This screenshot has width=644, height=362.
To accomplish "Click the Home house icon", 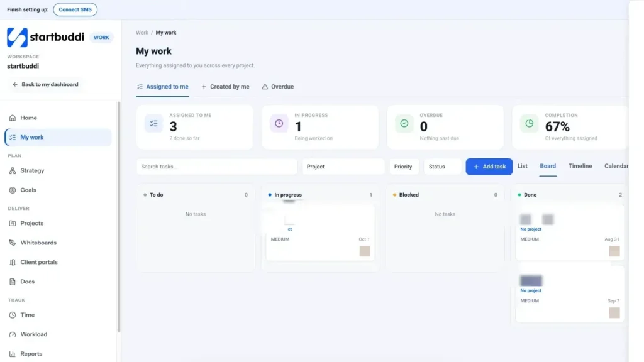I will [13, 118].
